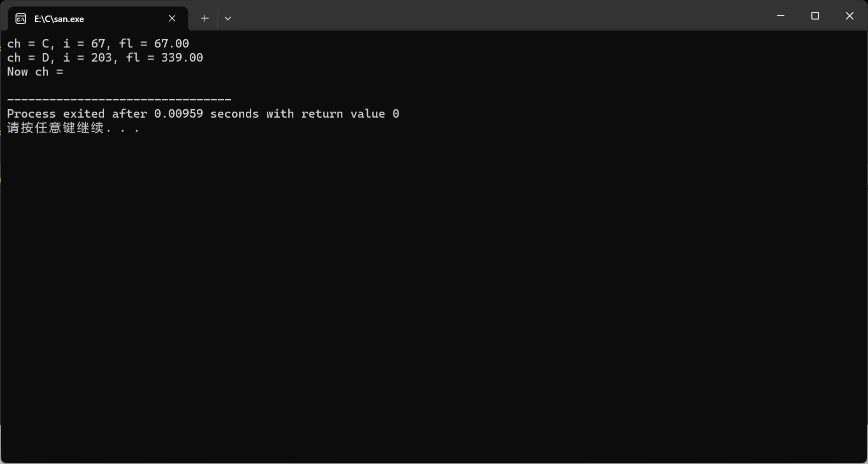This screenshot has height=464, width=868.
Task: Click the output line starting ch = D
Action: (105, 58)
